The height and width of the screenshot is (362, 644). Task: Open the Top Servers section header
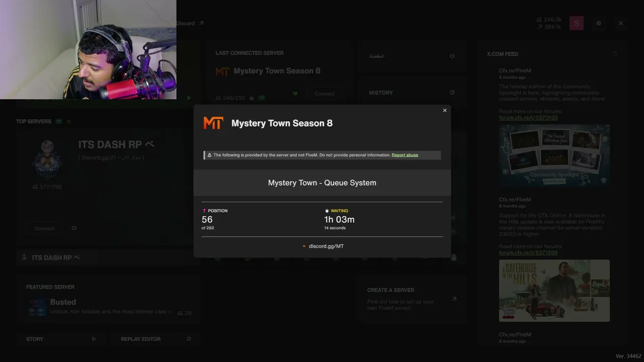[34, 121]
